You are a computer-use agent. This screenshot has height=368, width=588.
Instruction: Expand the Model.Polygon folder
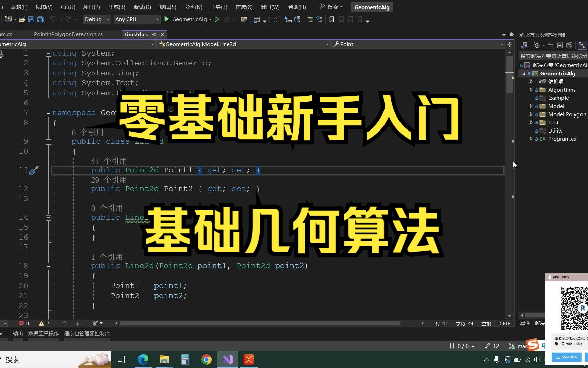(x=531, y=114)
